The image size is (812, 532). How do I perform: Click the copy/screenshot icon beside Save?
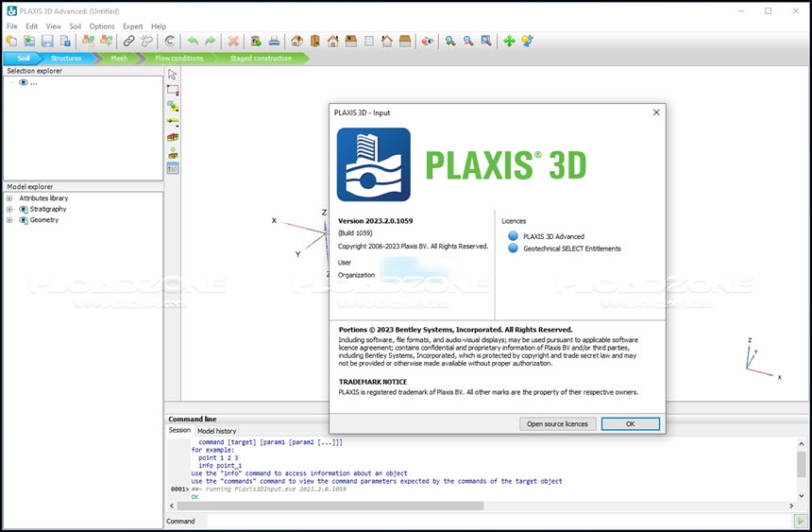[x=65, y=41]
